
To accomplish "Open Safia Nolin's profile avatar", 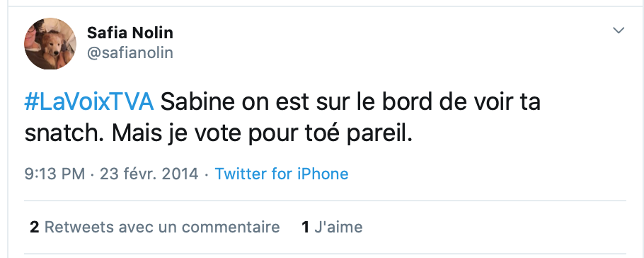I will tap(50, 44).
